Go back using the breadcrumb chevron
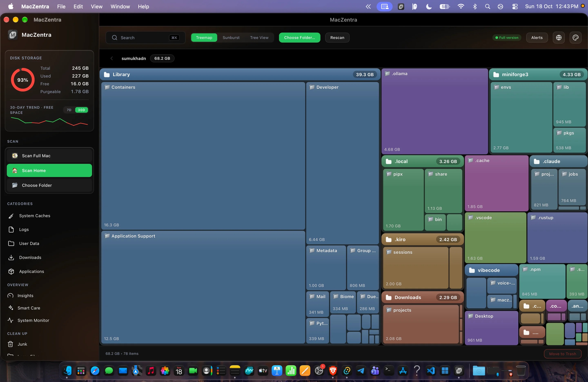Viewport: 588px width, 382px height. 112,59
